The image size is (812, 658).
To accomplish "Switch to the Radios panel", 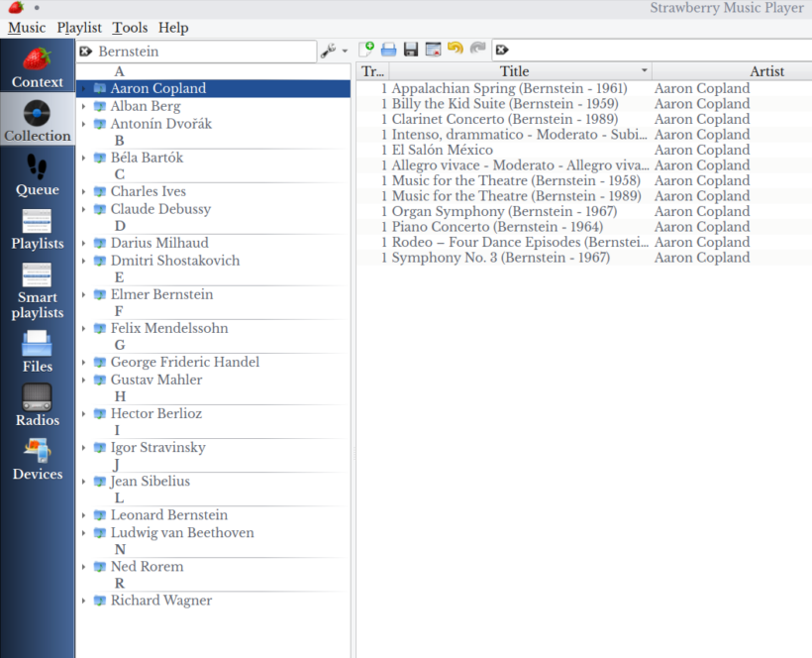I will (x=37, y=406).
